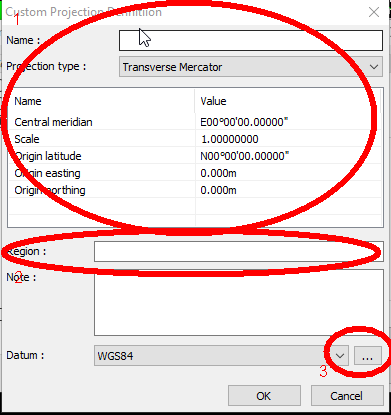Select the Scale parameter row
Screen dimensions: 391x415
(x=195, y=139)
